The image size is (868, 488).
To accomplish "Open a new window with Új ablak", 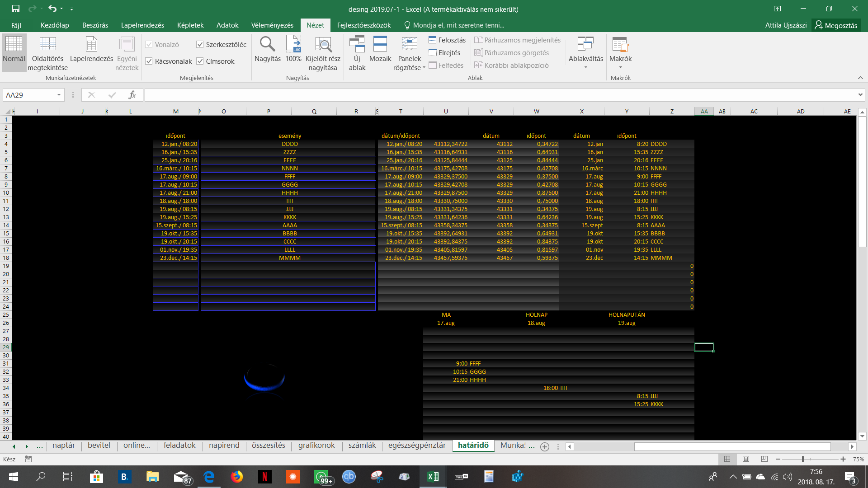I will click(357, 53).
